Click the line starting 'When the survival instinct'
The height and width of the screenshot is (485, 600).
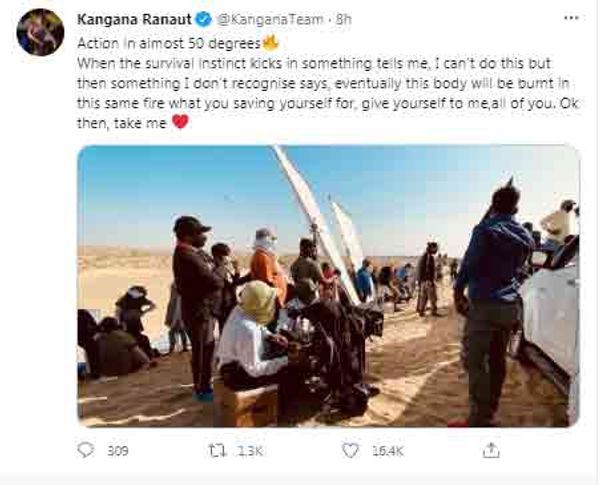(314, 64)
